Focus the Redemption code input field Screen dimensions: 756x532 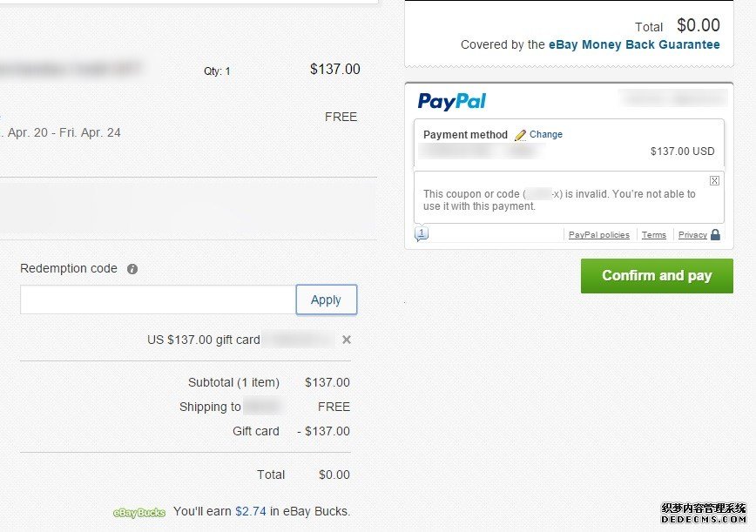[158, 300]
